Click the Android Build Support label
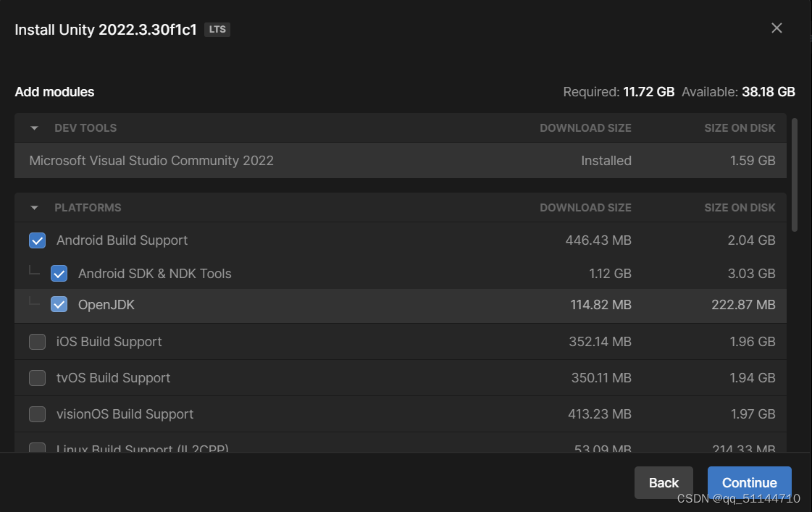This screenshot has width=812, height=512. [x=122, y=240]
